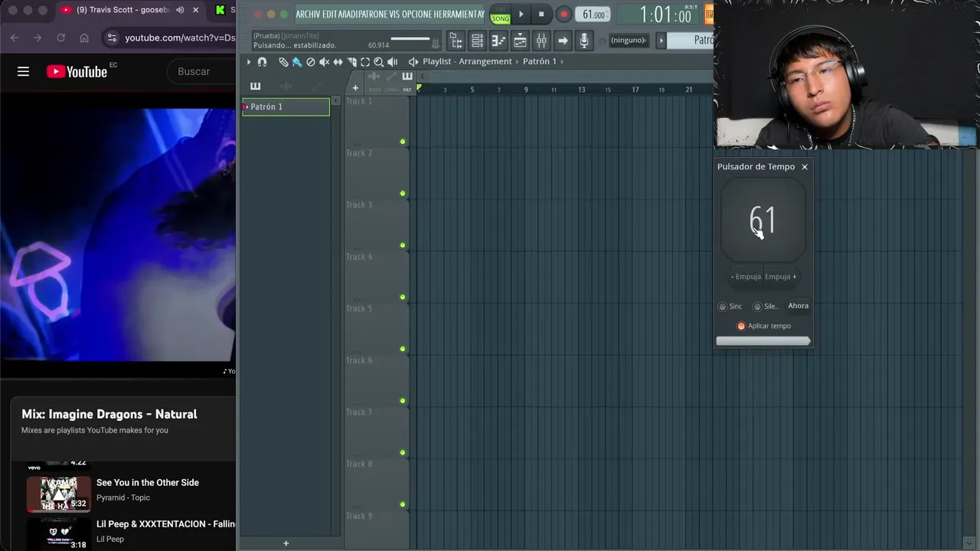Show the playlist window icon
The width and height of the screenshot is (980, 551).
(520, 41)
